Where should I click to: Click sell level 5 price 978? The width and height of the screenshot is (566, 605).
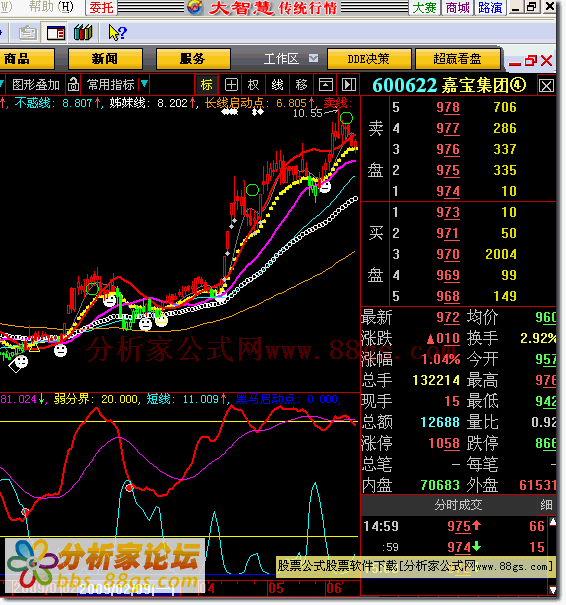448,107
